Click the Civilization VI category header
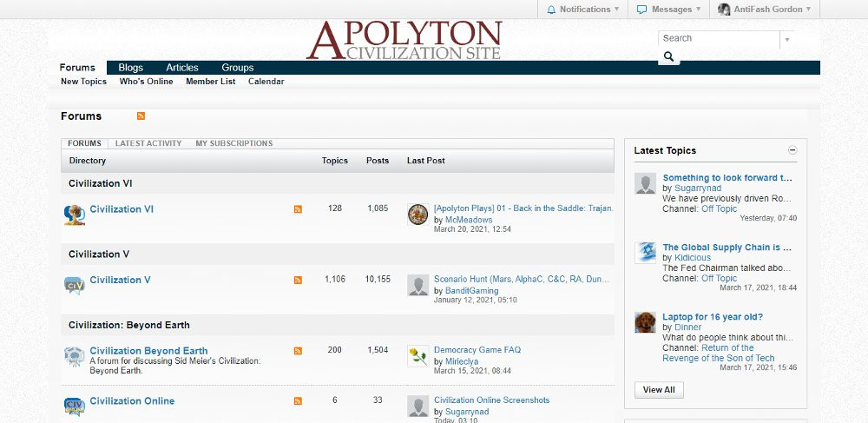Image resolution: width=868 pixels, height=423 pixels. [100, 183]
